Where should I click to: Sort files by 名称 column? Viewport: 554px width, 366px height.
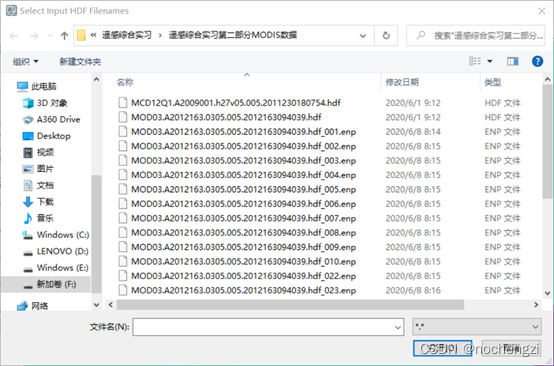tap(125, 82)
